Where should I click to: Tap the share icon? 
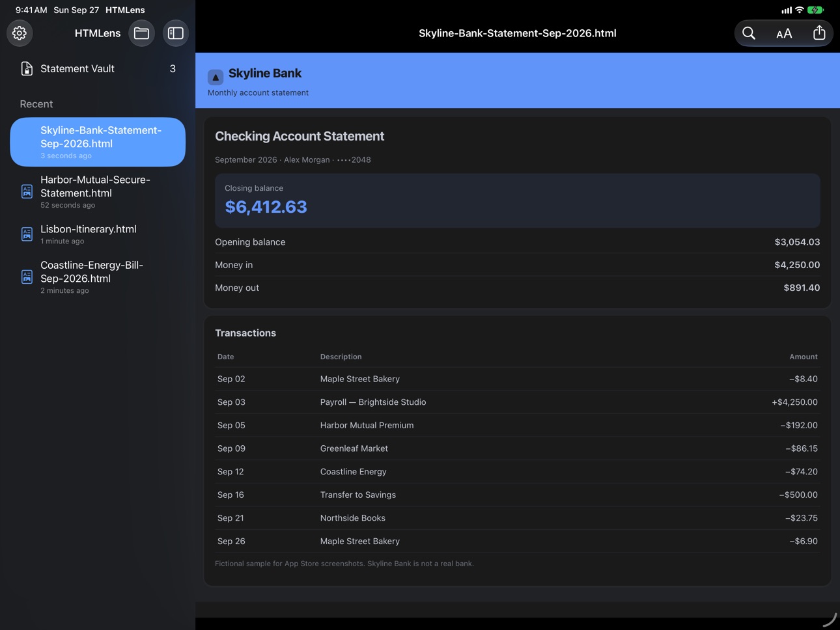click(x=819, y=33)
